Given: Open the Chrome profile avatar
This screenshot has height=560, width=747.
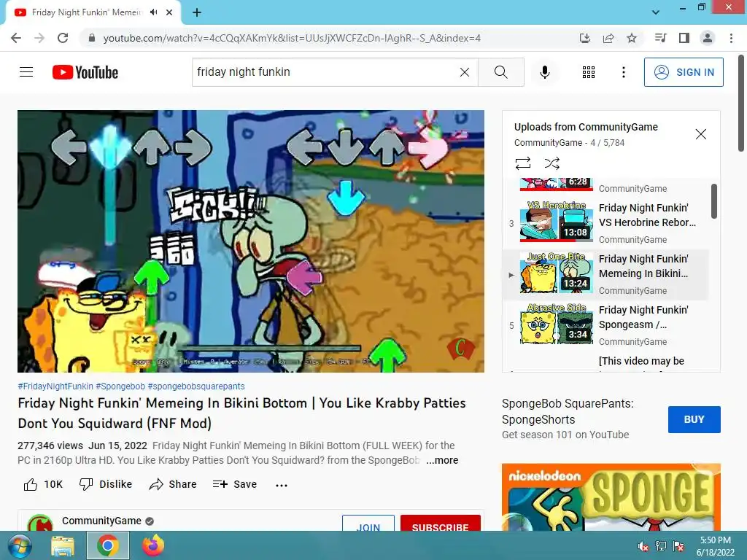Looking at the screenshot, I should coord(708,38).
